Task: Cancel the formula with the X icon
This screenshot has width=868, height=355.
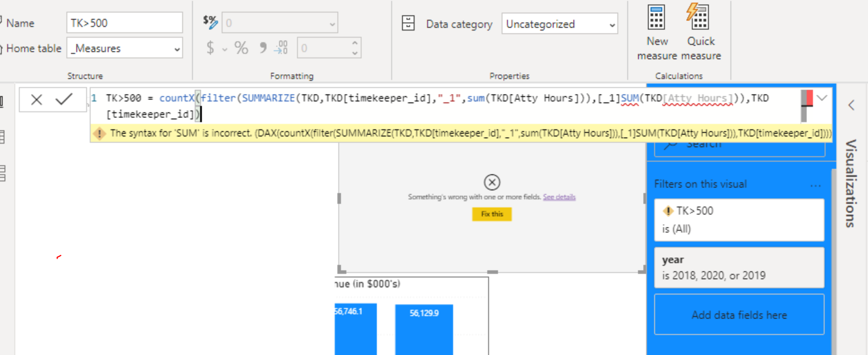Action: (36, 100)
